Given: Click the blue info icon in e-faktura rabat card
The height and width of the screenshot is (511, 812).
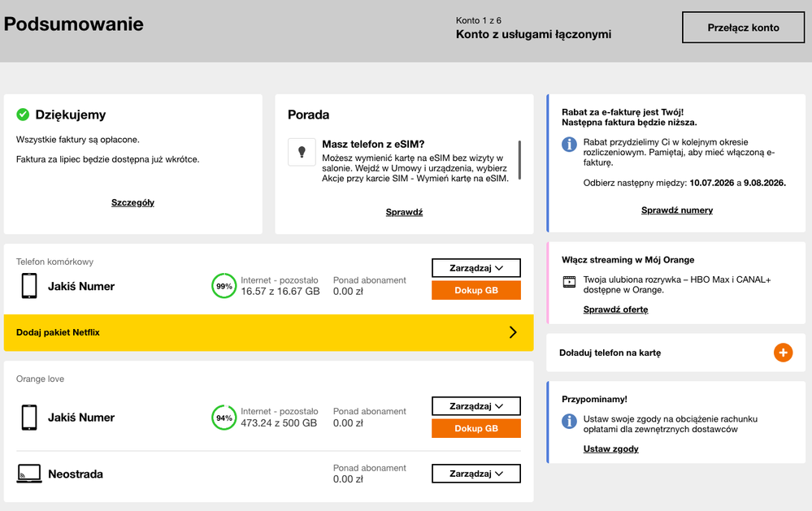Looking at the screenshot, I should click(569, 144).
